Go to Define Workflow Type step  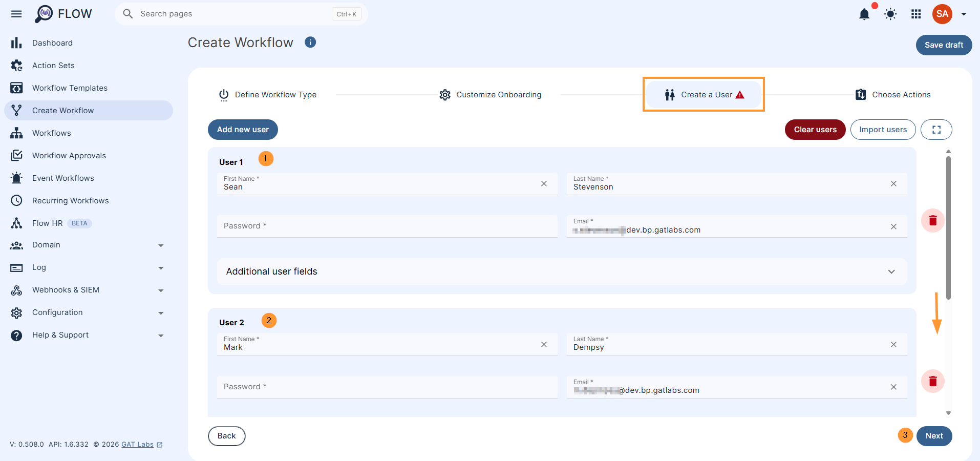click(x=267, y=95)
